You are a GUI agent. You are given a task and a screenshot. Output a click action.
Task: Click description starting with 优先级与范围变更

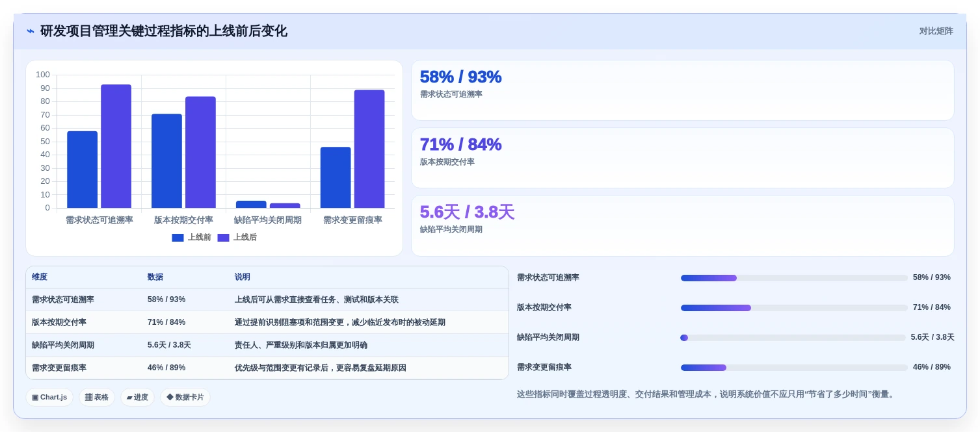click(321, 368)
